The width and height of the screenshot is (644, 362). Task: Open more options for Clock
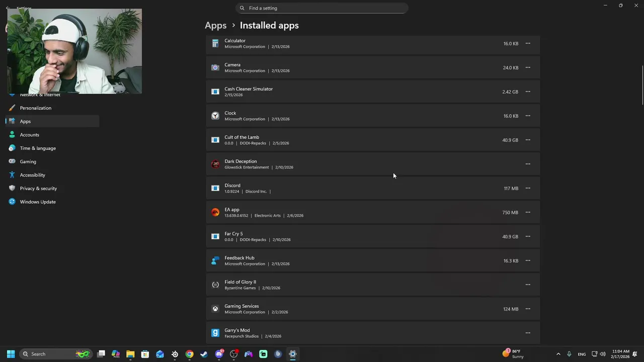(x=528, y=116)
